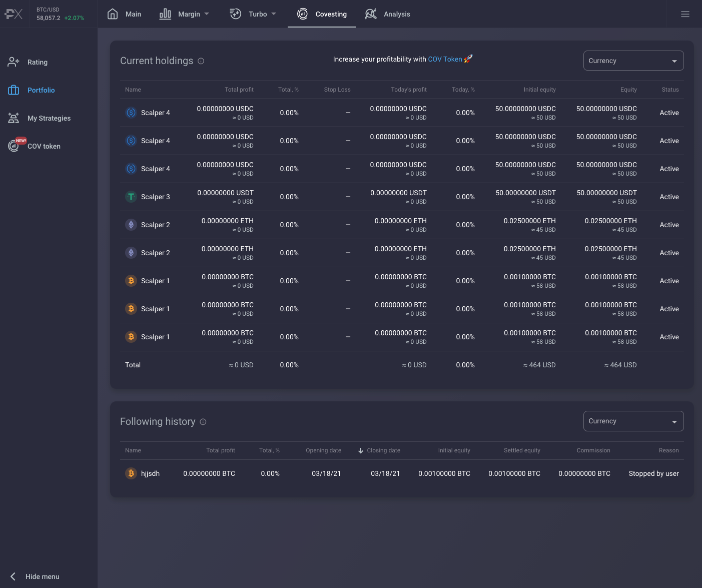Viewport: 702px width, 588px height.
Task: Switch to the Analysis tab
Action: [387, 14]
